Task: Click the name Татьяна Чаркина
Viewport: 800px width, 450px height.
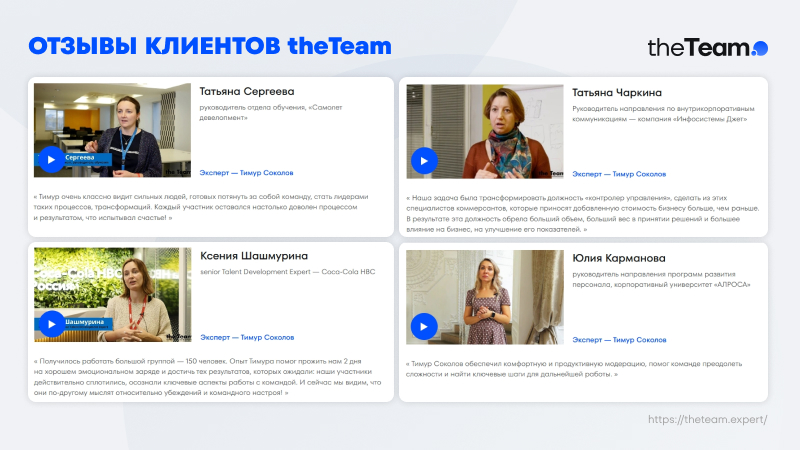Action: tap(617, 93)
